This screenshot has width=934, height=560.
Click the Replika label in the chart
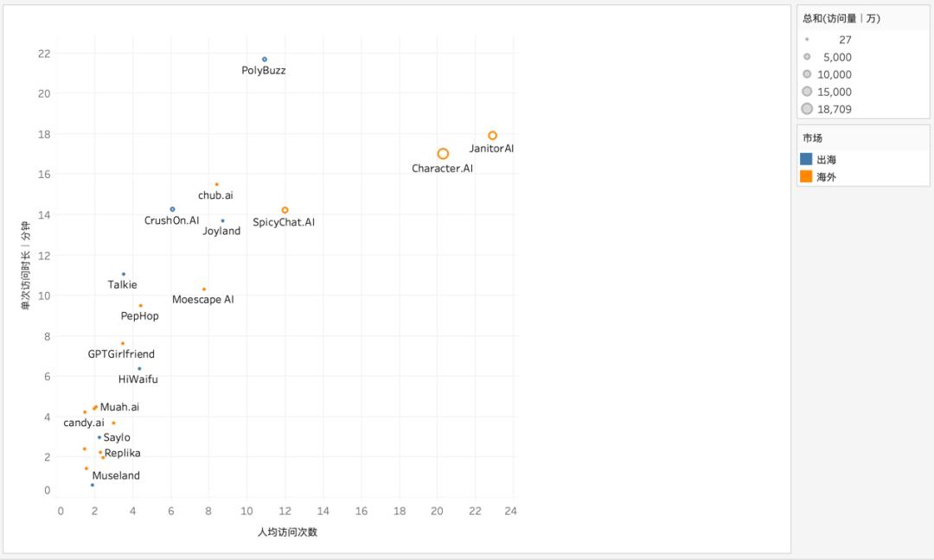(123, 453)
